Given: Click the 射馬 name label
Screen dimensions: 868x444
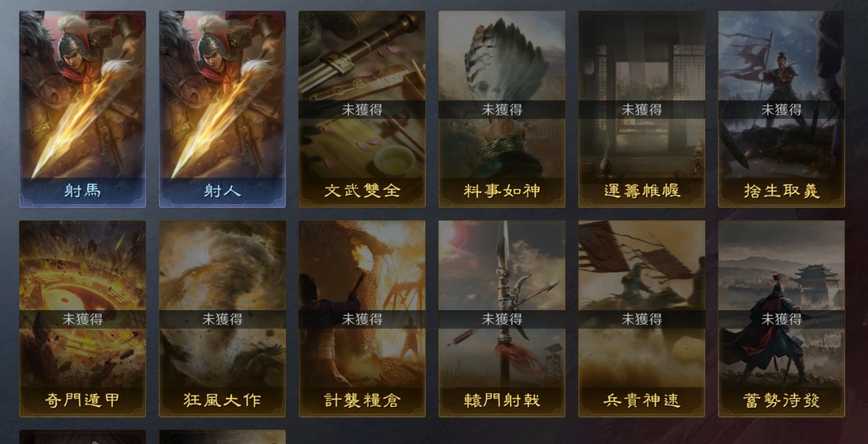Looking at the screenshot, I should (x=82, y=191).
